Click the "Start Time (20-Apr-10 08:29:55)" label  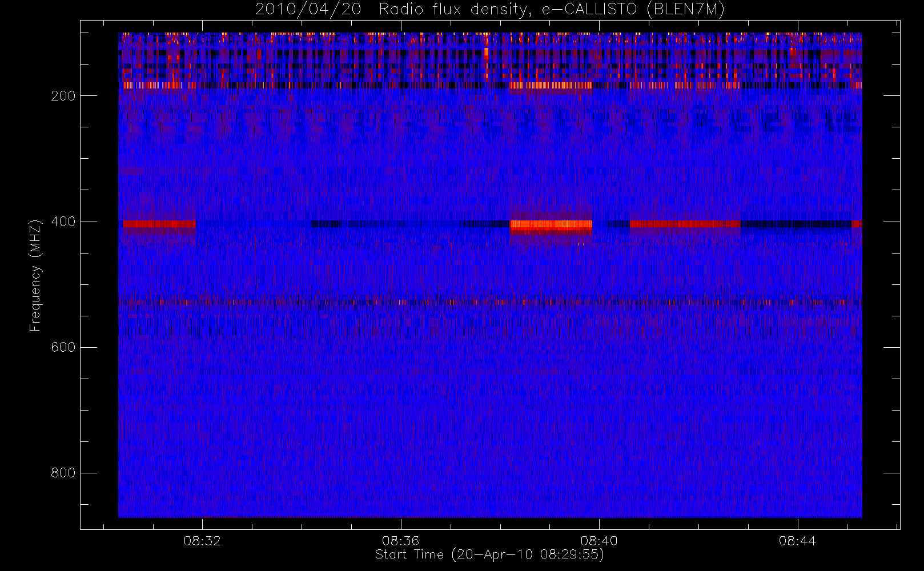pos(489,554)
